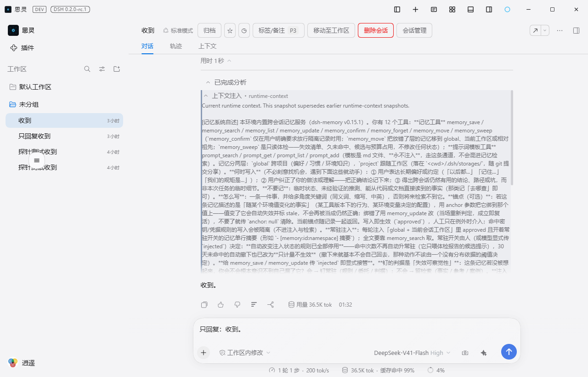Give the reply a thumbs down
Viewport: 588px width, 377px height.
coord(237,304)
